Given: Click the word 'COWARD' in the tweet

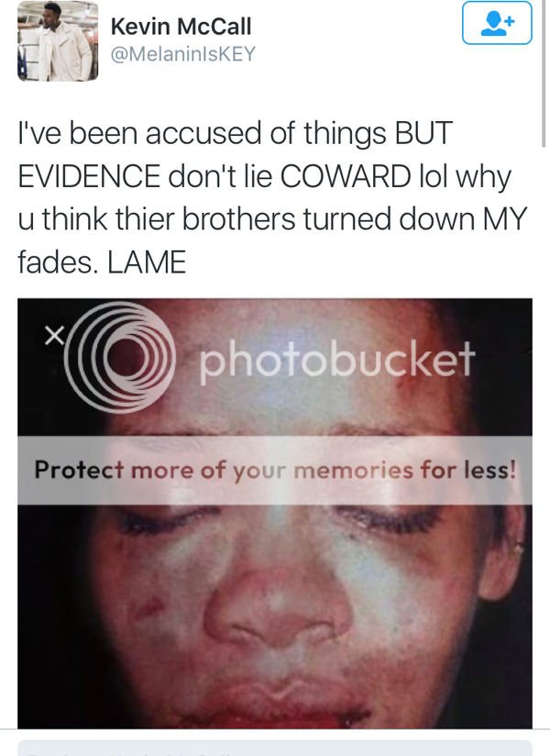Looking at the screenshot, I should click(346, 176).
